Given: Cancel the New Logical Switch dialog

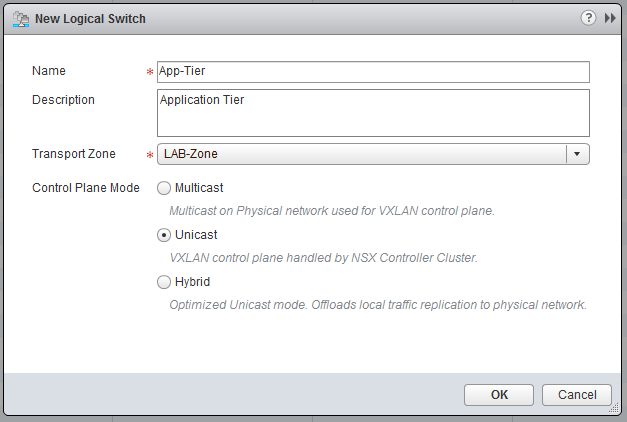Looking at the screenshot, I should [576, 394].
